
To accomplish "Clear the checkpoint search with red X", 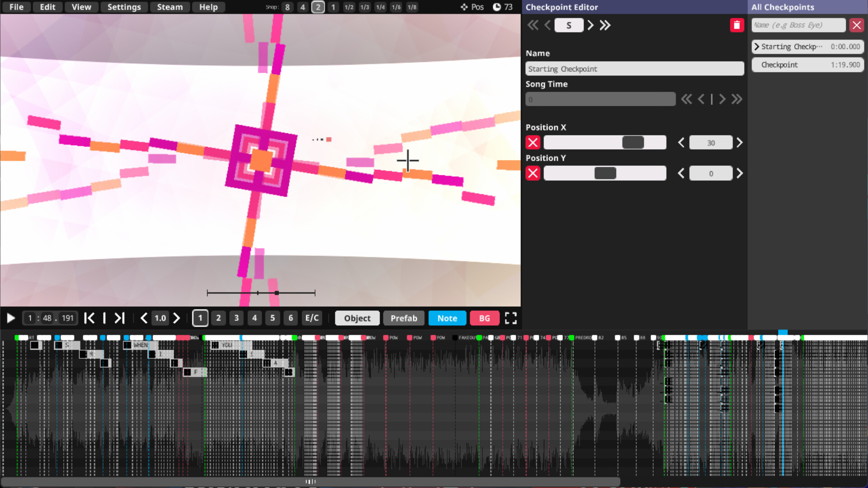I will pos(857,25).
